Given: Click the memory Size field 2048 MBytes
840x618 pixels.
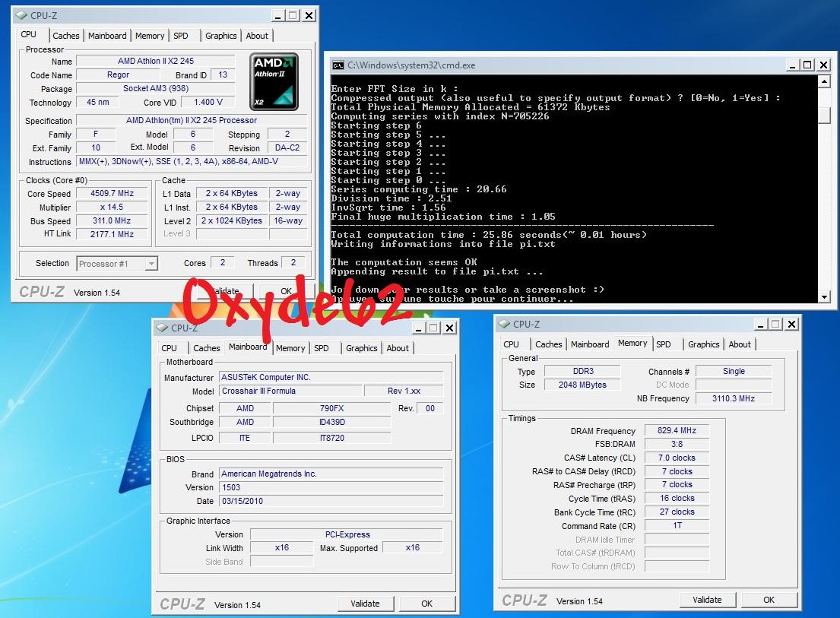Looking at the screenshot, I should point(582,385).
